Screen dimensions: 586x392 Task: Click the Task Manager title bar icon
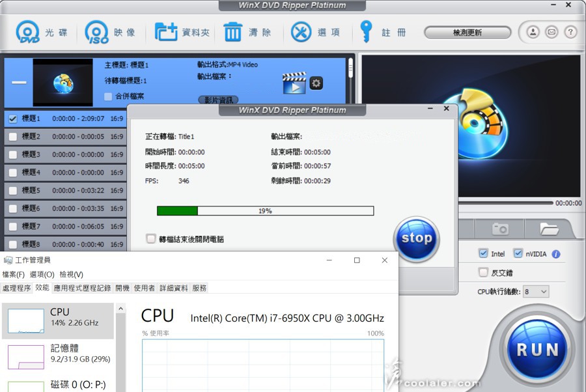point(7,260)
